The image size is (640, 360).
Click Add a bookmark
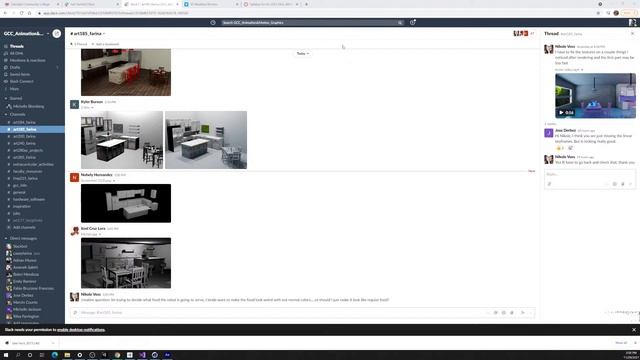click(105, 44)
